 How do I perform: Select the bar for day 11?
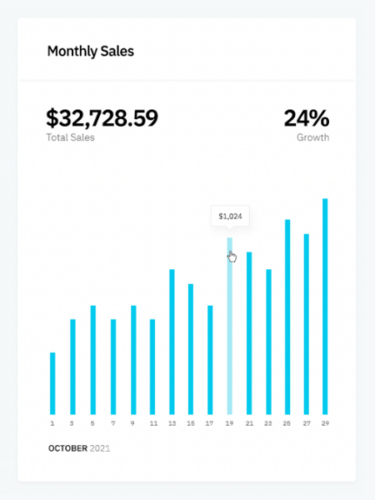point(152,367)
